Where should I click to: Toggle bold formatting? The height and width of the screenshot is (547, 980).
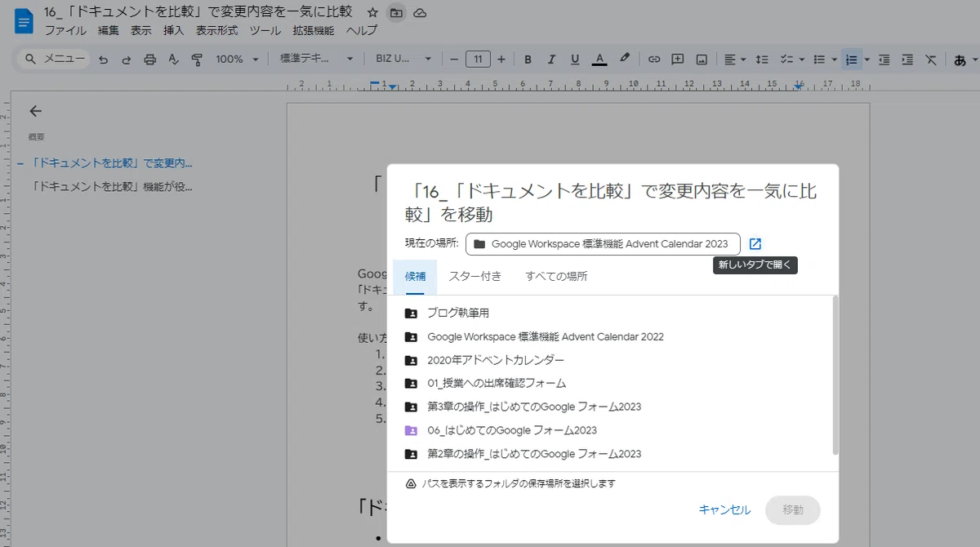[528, 59]
